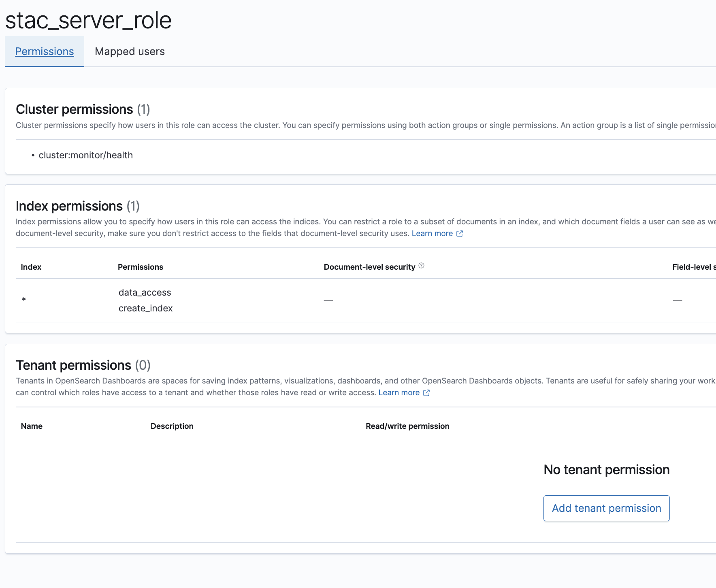Click the Document-level security help icon

tap(421, 266)
